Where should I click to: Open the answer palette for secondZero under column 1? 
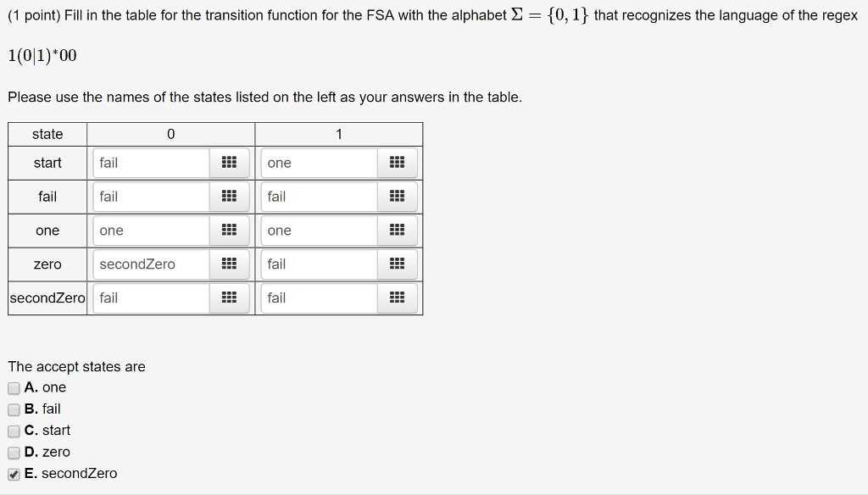(398, 298)
